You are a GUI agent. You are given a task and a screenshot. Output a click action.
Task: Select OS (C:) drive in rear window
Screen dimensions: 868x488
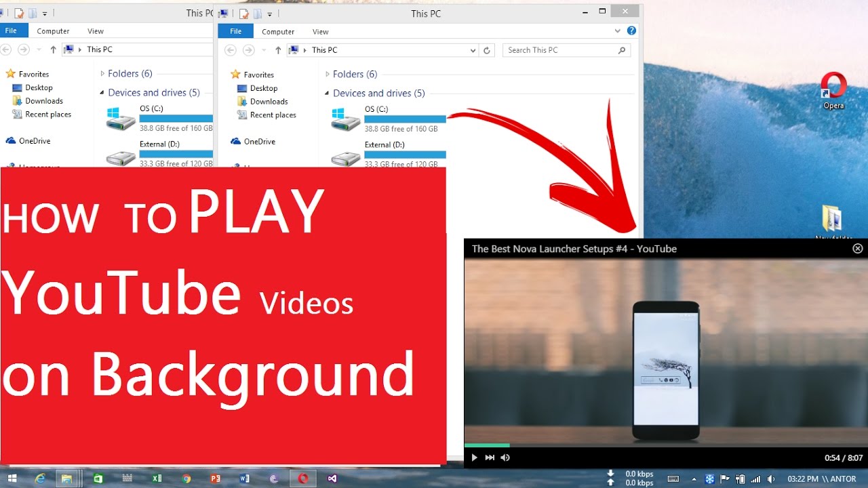tap(159, 118)
